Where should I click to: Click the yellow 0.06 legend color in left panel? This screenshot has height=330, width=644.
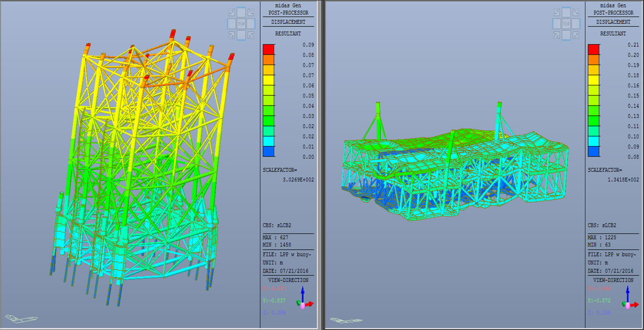pyautogui.click(x=268, y=80)
